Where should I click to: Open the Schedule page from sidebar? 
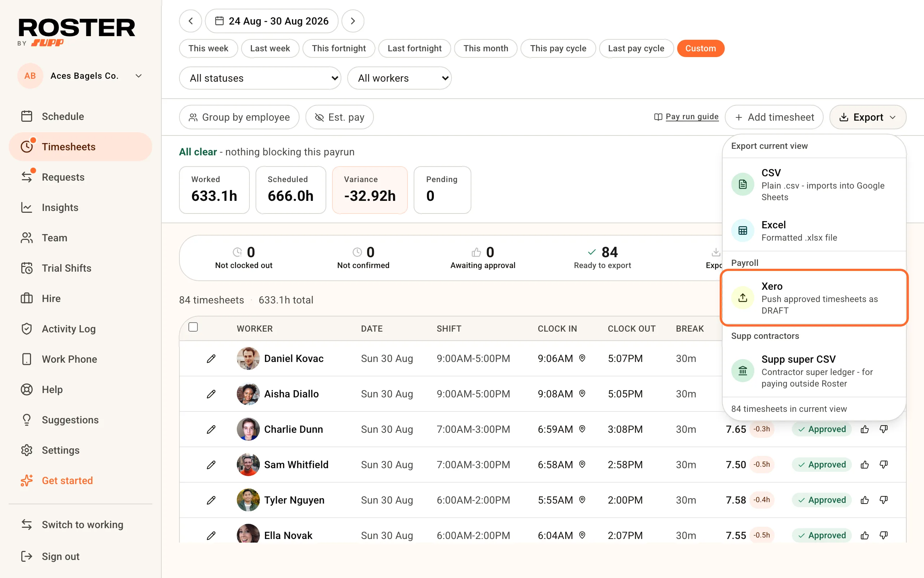80,116
